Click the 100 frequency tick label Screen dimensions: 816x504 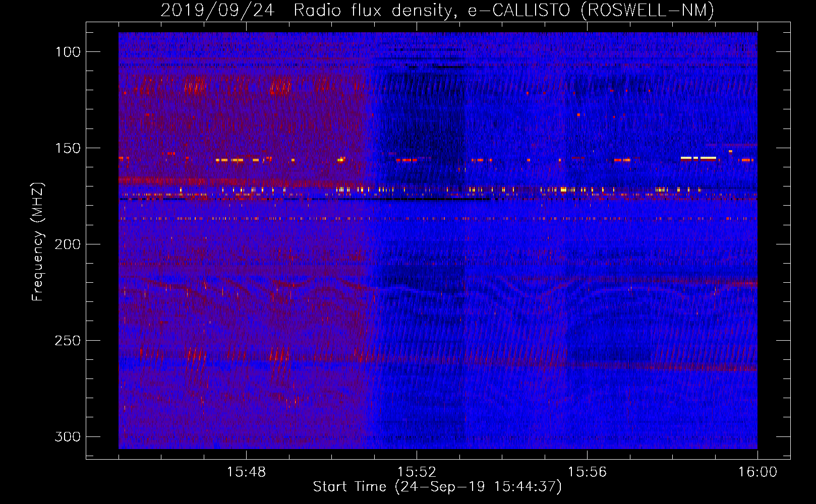68,52
